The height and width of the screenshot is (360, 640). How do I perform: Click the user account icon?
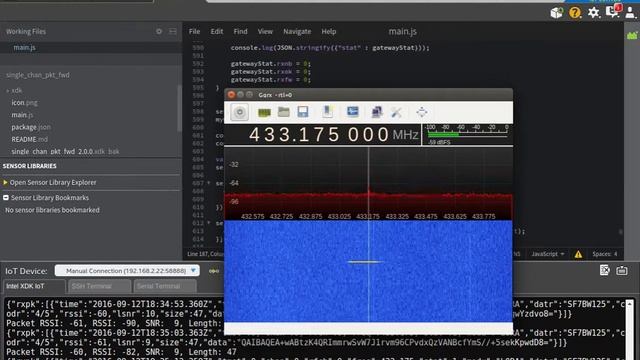(630, 13)
